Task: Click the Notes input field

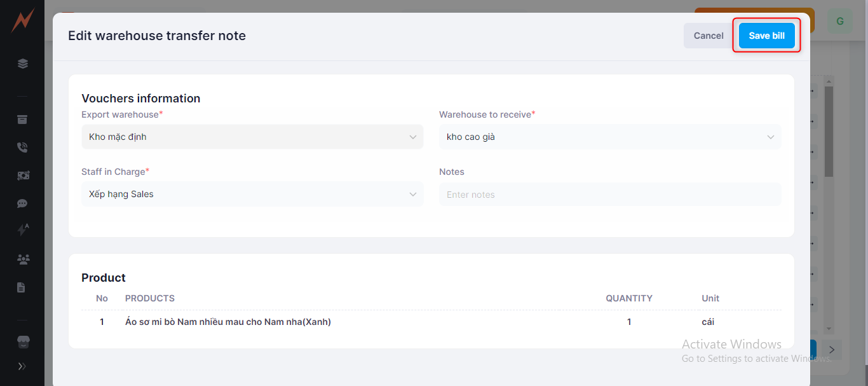Action: coord(609,195)
